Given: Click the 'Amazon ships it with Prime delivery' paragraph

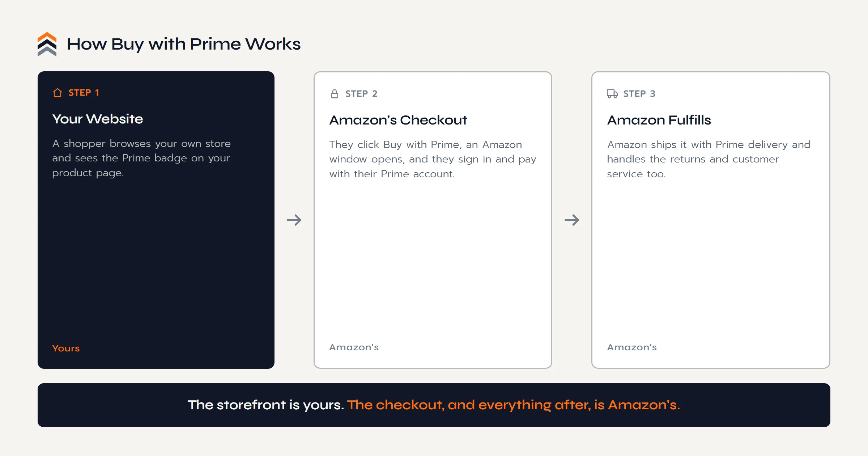Looking at the screenshot, I should [x=709, y=159].
